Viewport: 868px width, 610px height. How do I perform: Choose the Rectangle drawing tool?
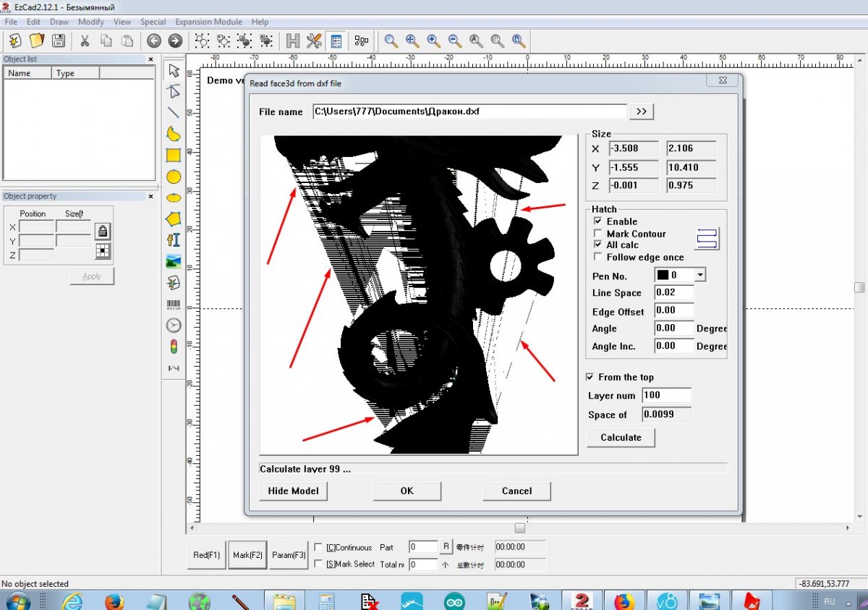click(174, 155)
